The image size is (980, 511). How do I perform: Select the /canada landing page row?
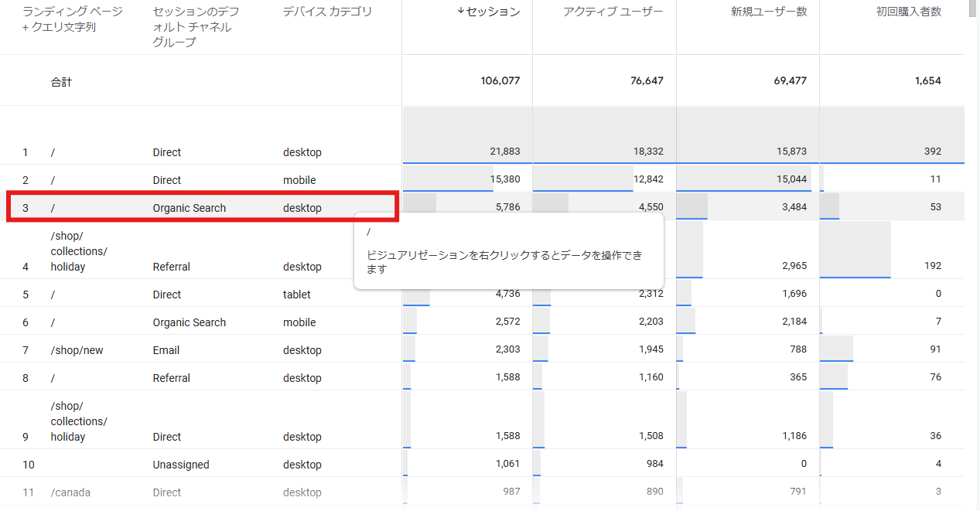(x=70, y=492)
